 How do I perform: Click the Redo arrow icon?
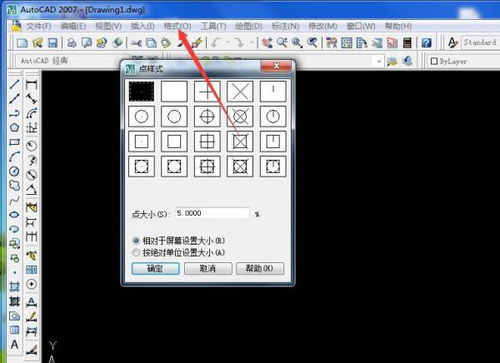pyautogui.click(x=239, y=43)
